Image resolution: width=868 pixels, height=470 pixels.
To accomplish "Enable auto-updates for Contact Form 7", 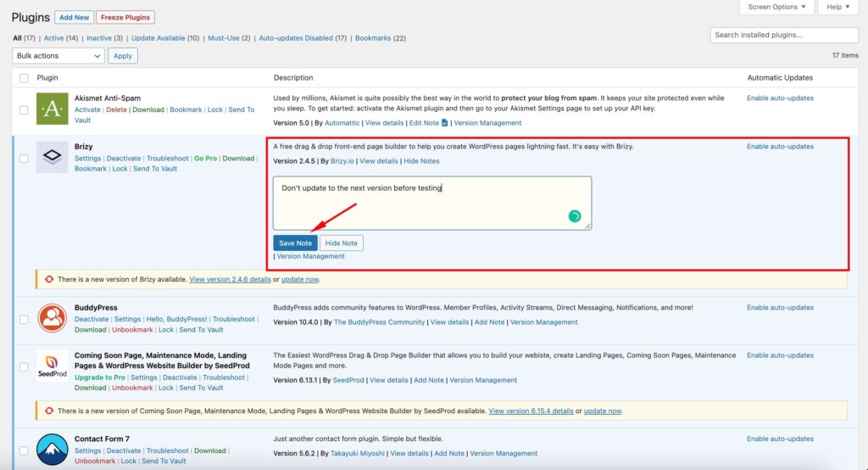I will tap(780, 439).
